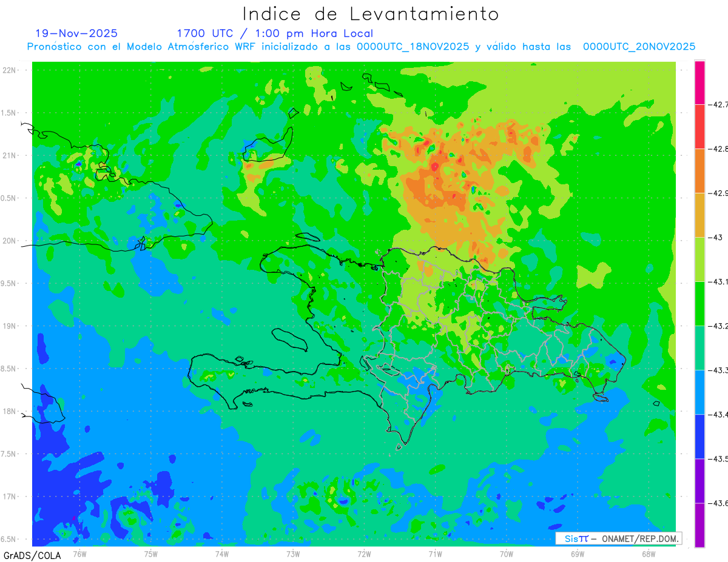Pick the teal swatch between -43.2 and -43.3
Viewport: 728px width, 562px height.
[x=699, y=348]
